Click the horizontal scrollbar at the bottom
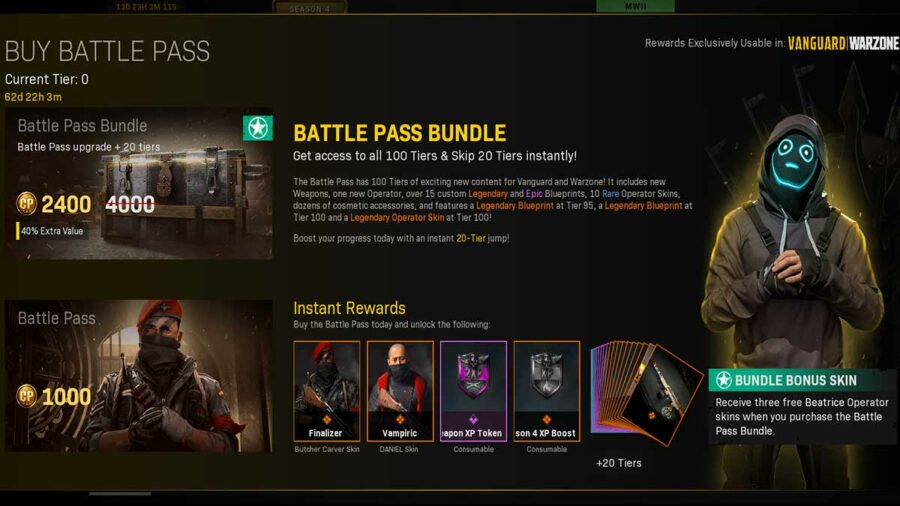 click(120, 493)
